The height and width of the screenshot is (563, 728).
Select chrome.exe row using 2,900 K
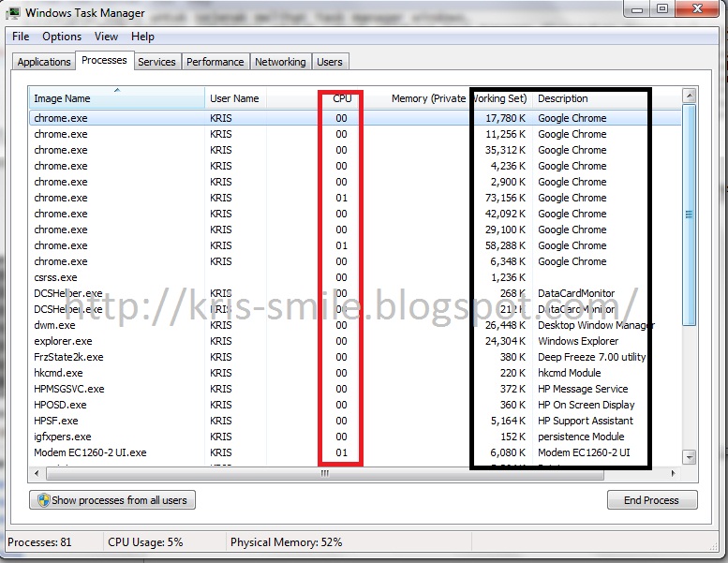click(355, 182)
